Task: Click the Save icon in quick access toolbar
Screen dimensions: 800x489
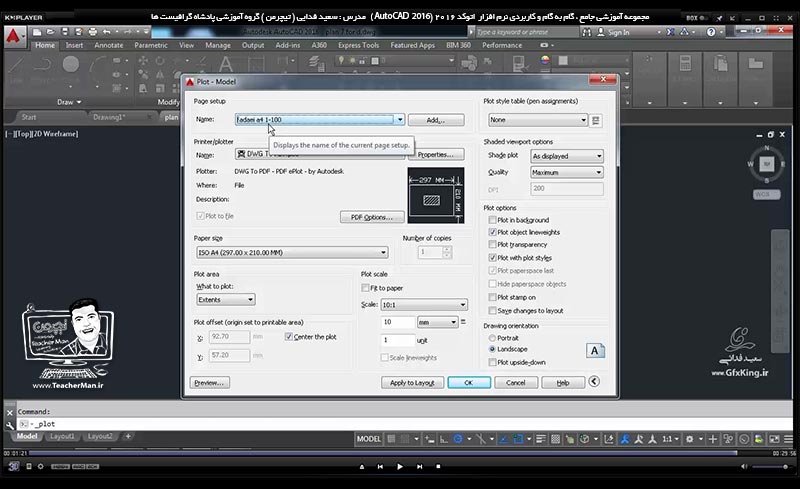Action: tap(65, 32)
